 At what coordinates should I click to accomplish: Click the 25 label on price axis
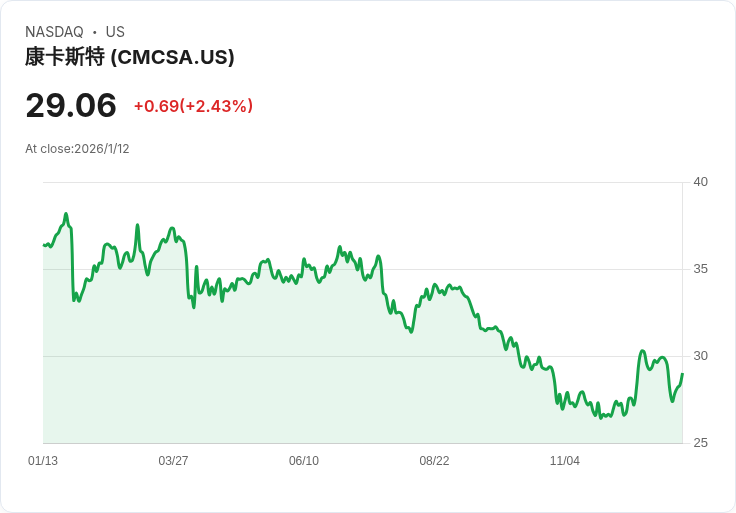point(700,443)
